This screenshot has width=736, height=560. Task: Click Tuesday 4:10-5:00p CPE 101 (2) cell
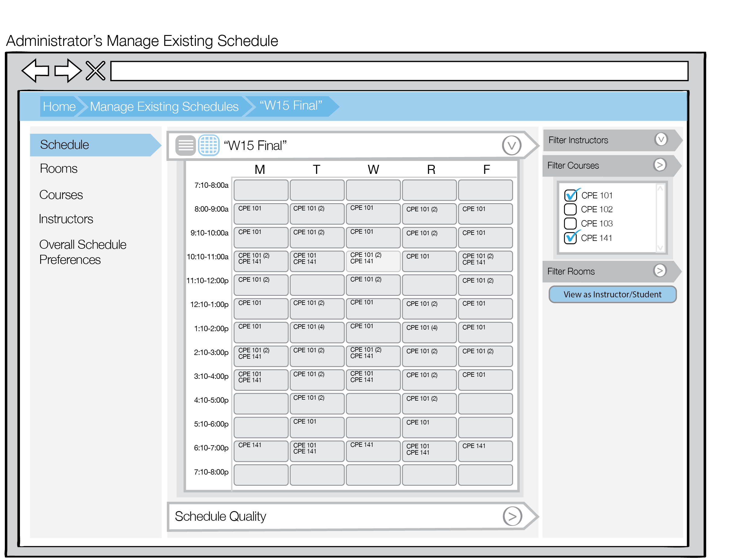(317, 404)
